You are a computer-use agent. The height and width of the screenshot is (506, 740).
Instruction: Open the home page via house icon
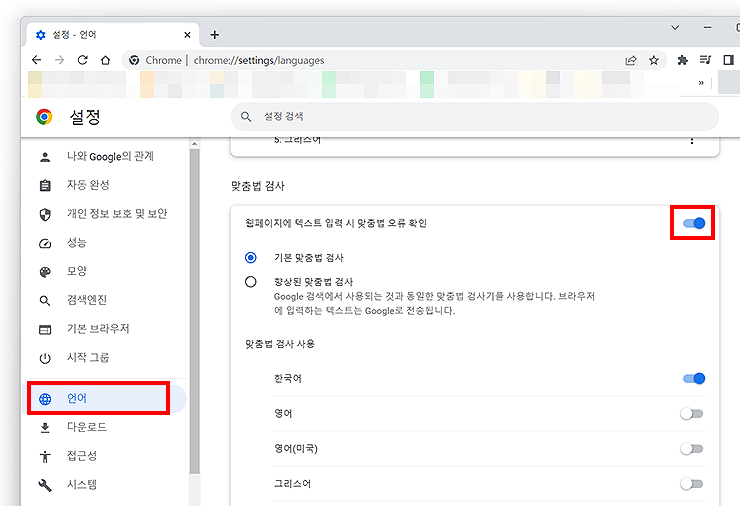point(106,60)
